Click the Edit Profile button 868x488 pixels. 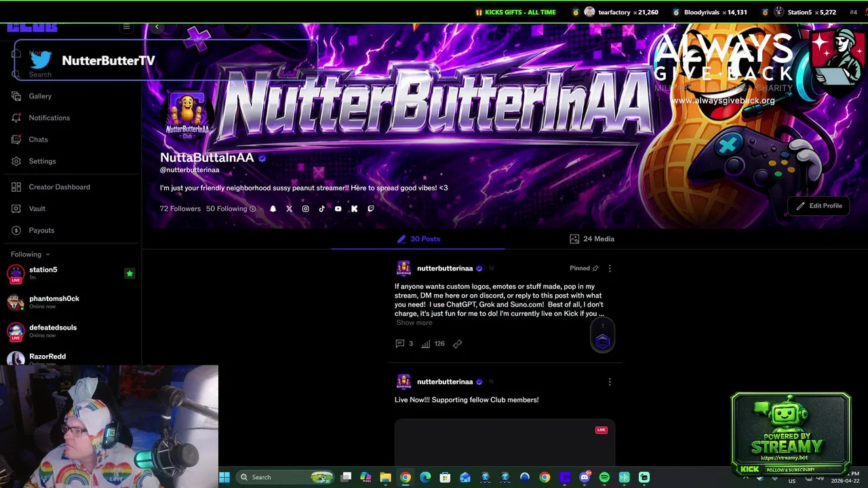coord(818,206)
